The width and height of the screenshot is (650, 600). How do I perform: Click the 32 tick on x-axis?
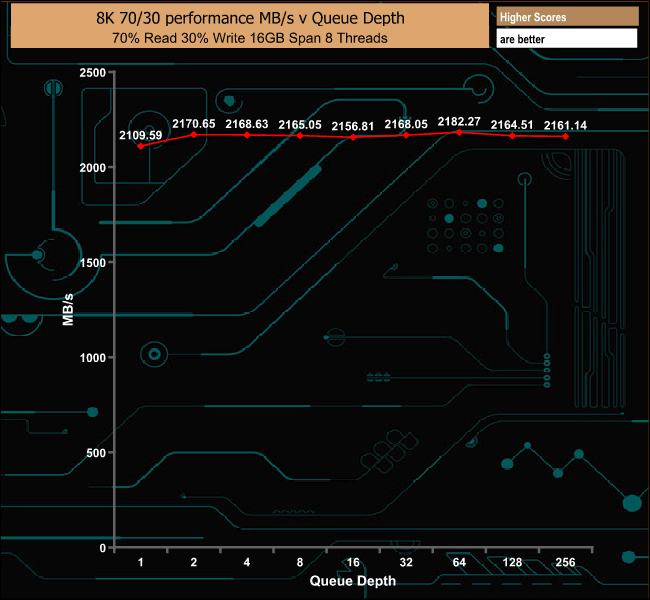(406, 562)
